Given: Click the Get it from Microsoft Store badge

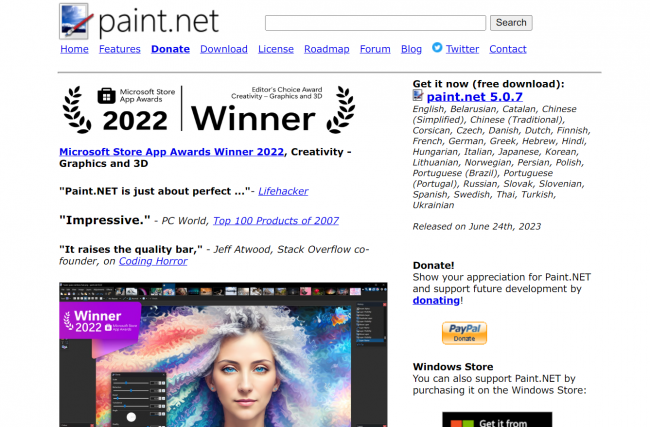Looking at the screenshot, I should click(497, 420).
